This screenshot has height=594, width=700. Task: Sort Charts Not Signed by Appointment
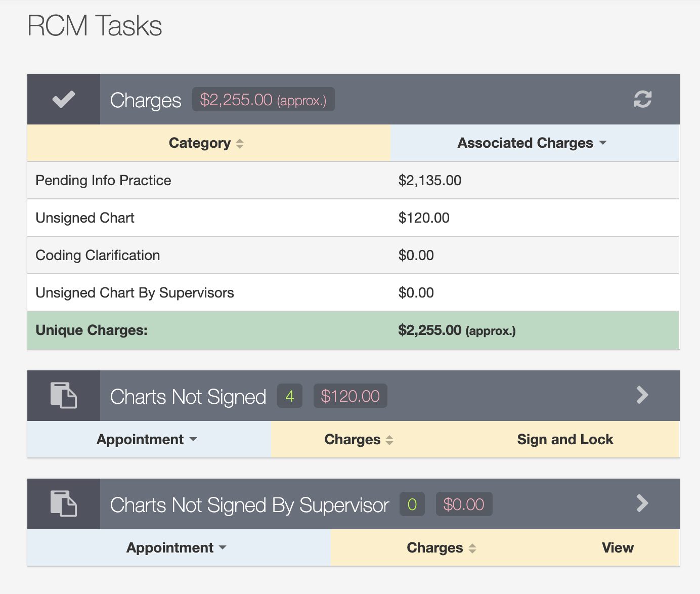point(149,439)
